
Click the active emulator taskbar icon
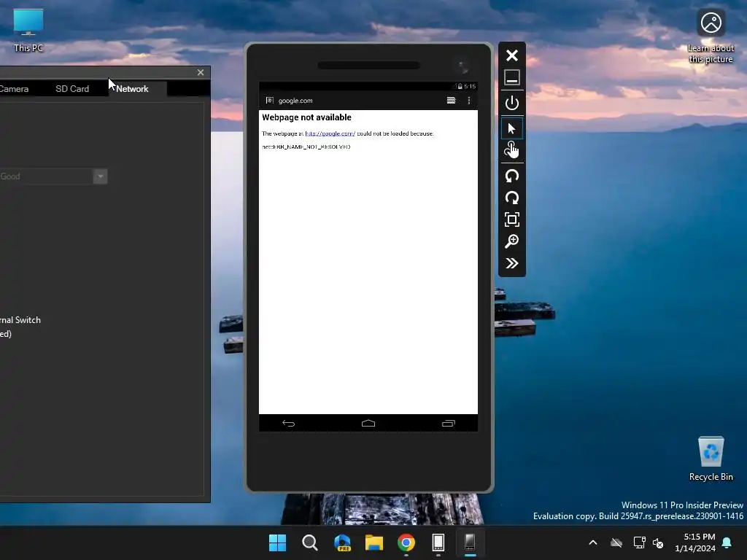point(471,542)
